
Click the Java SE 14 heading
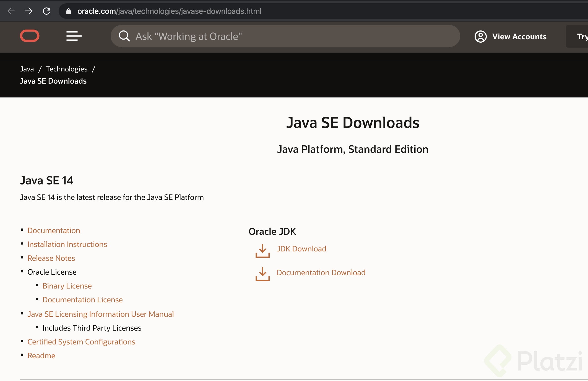coord(47,181)
